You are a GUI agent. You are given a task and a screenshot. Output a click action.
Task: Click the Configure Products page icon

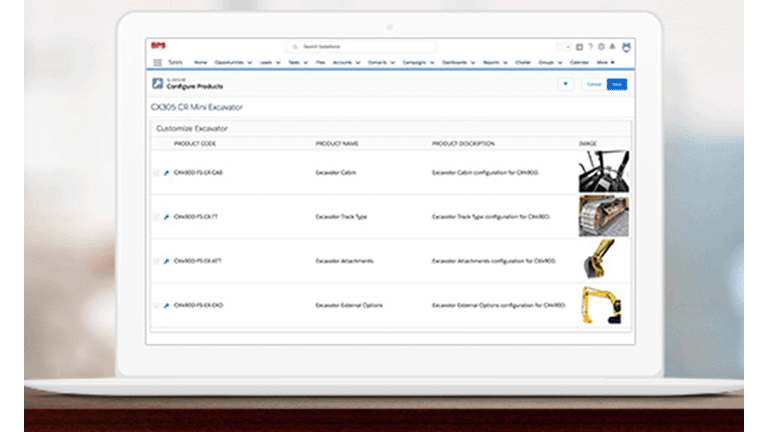tap(157, 84)
